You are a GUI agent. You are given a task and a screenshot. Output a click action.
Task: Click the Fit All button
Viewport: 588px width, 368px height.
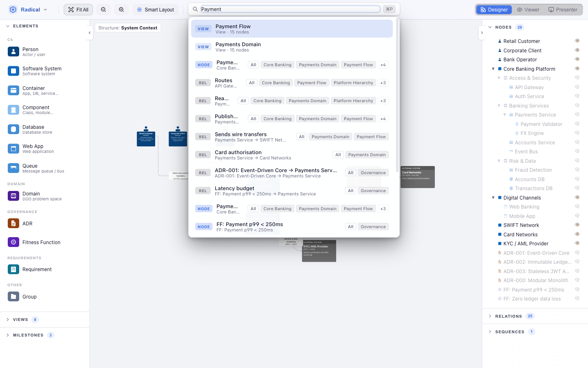[x=78, y=9]
